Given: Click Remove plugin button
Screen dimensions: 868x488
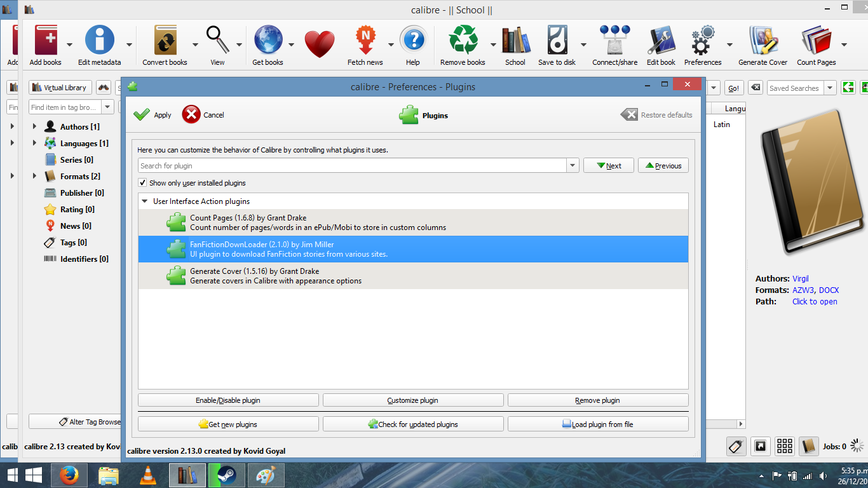Looking at the screenshot, I should point(598,400).
